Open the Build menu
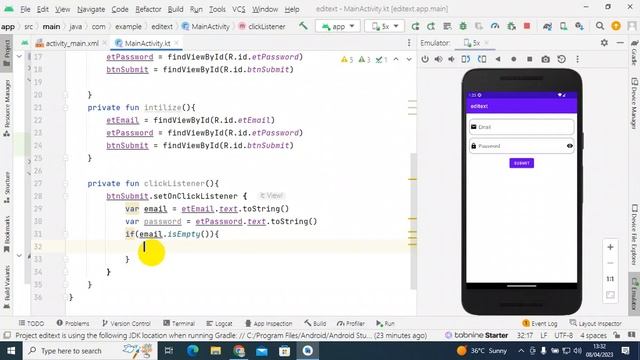This screenshot has width=640, height=360. pos(176,9)
